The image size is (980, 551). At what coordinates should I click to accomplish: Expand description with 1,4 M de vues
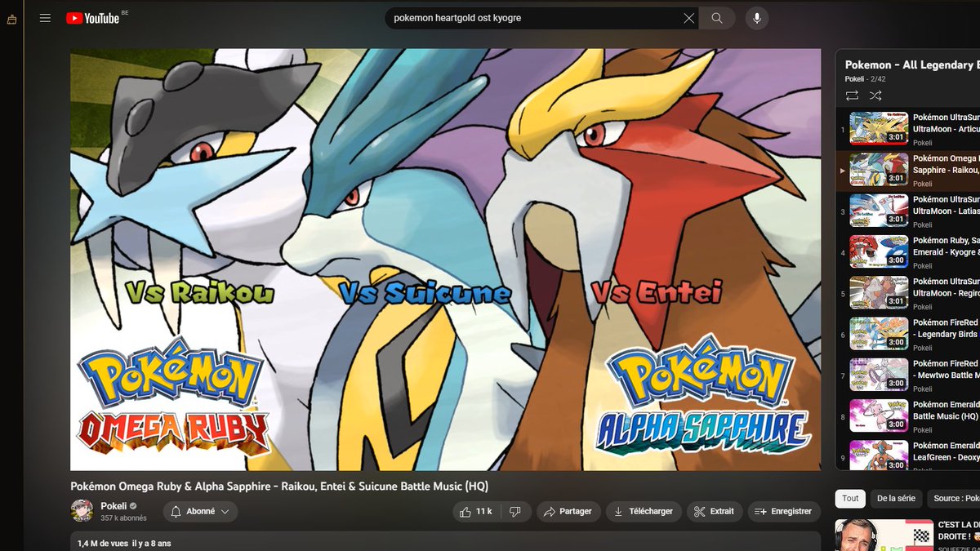pyautogui.click(x=445, y=541)
